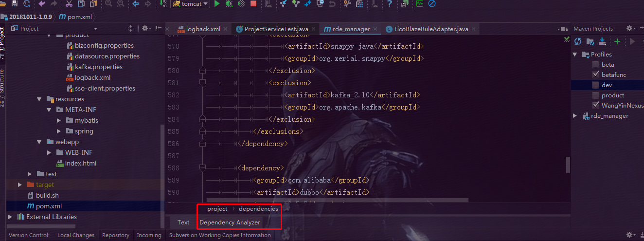The width and height of the screenshot is (644, 241).
Task: Stop process with red square icon
Action: [x=253, y=4]
